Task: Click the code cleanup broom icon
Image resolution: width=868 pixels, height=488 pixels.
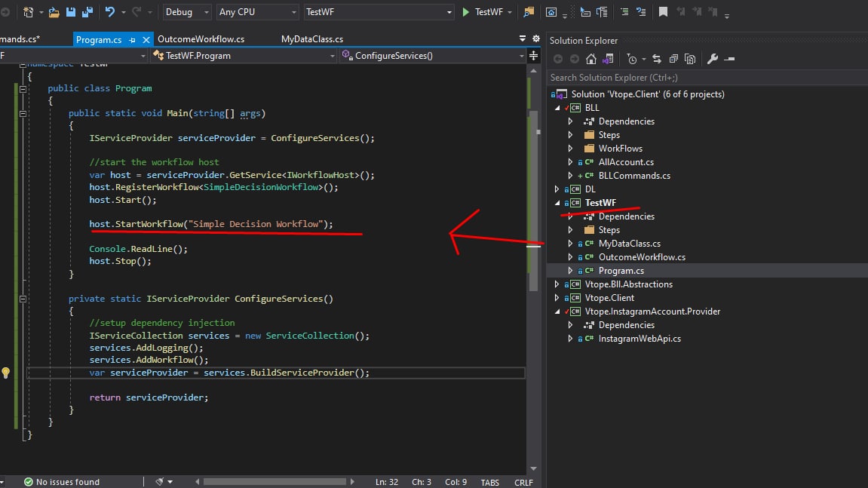Action: point(159,482)
